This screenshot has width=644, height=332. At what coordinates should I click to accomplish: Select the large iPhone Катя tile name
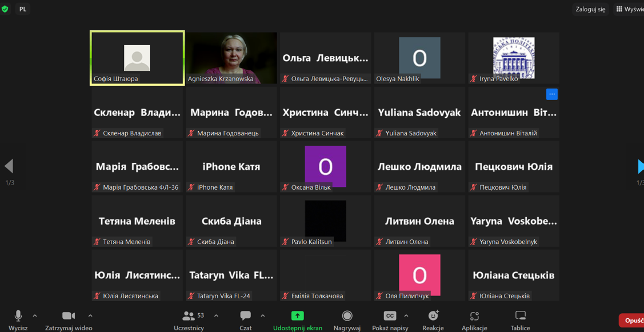[x=231, y=167]
